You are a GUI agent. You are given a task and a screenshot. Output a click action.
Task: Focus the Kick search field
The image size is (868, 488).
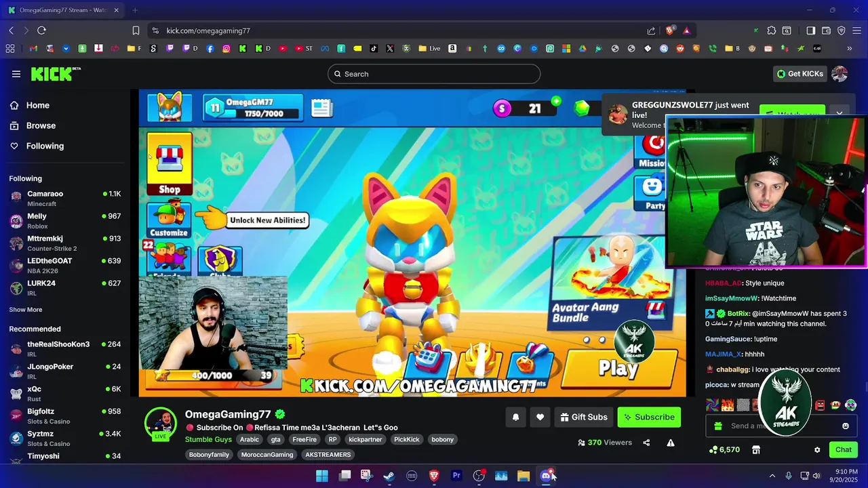pos(434,74)
